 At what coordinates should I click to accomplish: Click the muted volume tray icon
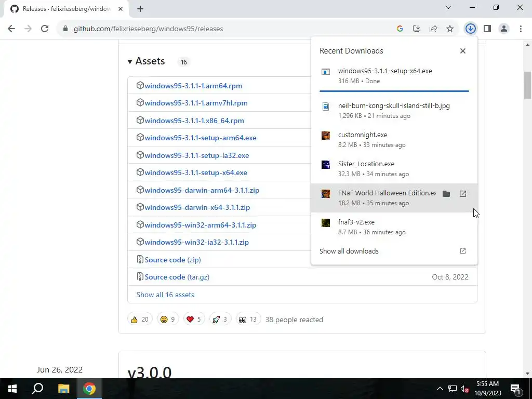464,389
